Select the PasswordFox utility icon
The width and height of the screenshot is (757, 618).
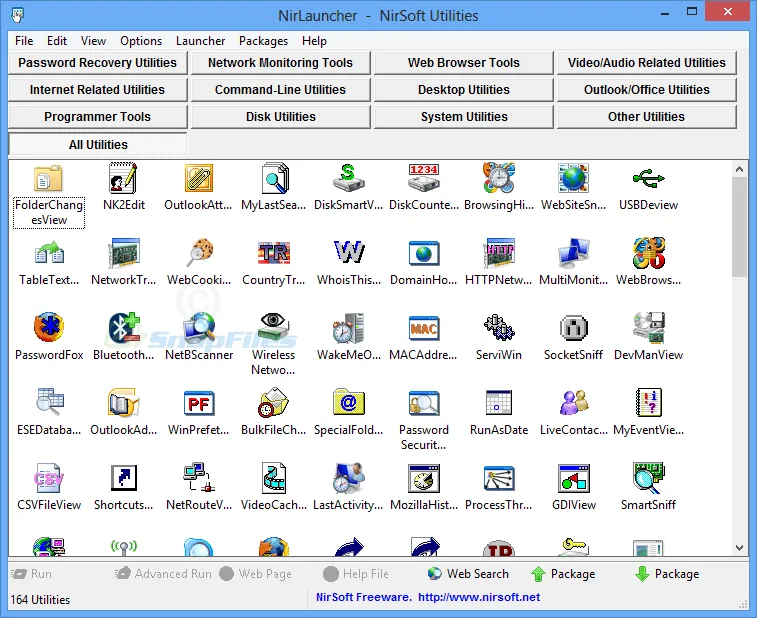(x=49, y=328)
